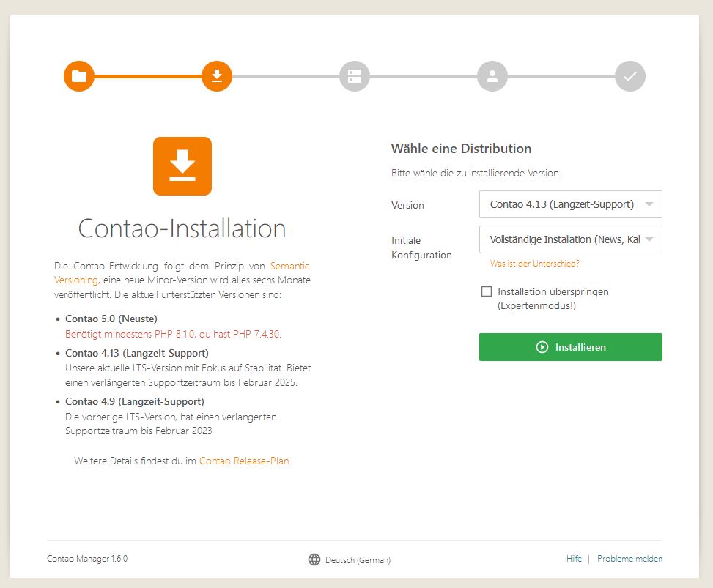713x588 pixels.
Task: Click the 'Was ist der Unterschied?' link
Action: pyautogui.click(x=535, y=264)
